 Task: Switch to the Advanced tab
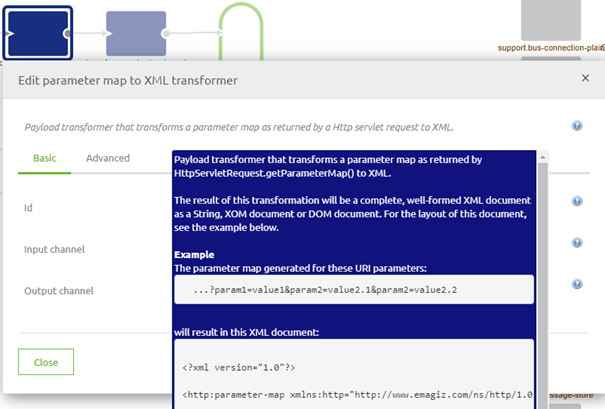point(108,158)
